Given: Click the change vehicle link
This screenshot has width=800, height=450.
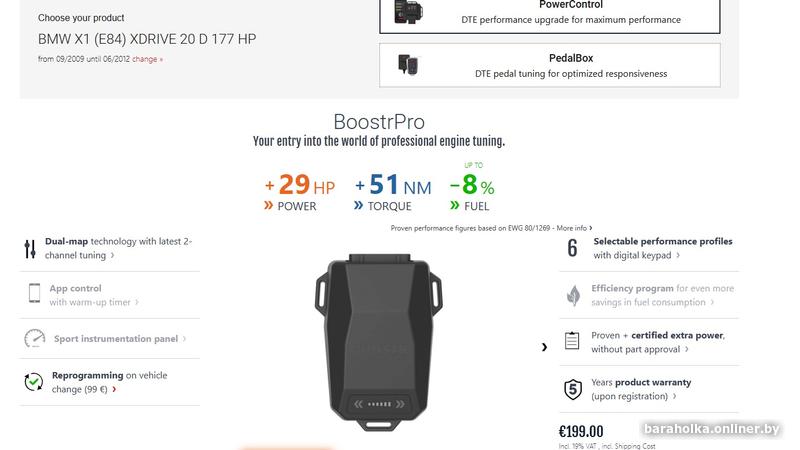Looking at the screenshot, I should [147, 59].
